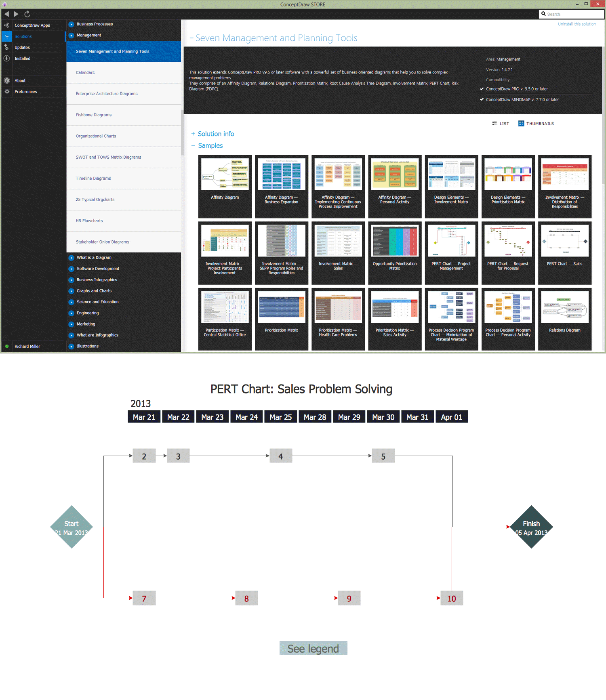Expand the Marketing category
This screenshot has height=700, width=606.
(71, 324)
